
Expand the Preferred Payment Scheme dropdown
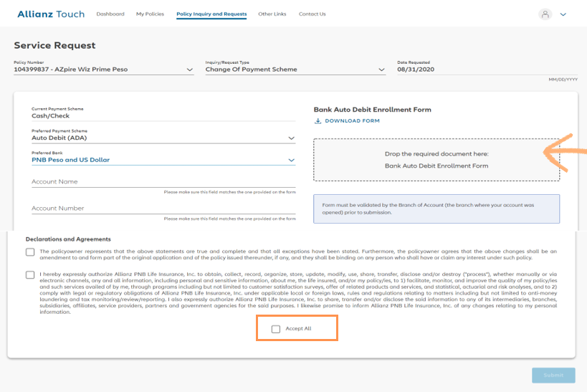coord(291,138)
